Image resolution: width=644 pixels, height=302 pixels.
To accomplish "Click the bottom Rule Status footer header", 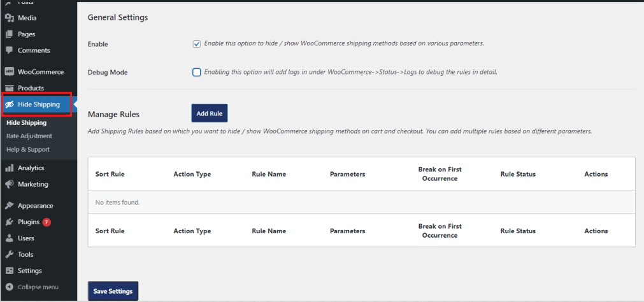I will coord(518,231).
